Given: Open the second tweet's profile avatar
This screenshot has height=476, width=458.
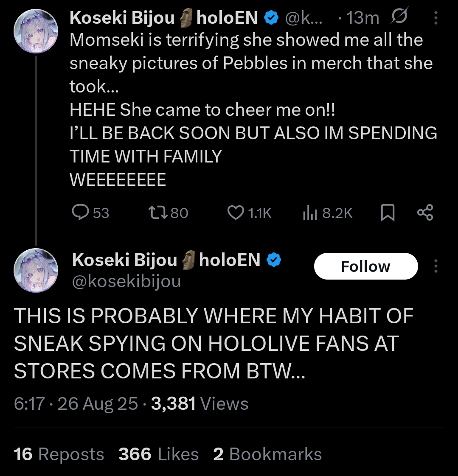Looking at the screenshot, I should pyautogui.click(x=36, y=271).
